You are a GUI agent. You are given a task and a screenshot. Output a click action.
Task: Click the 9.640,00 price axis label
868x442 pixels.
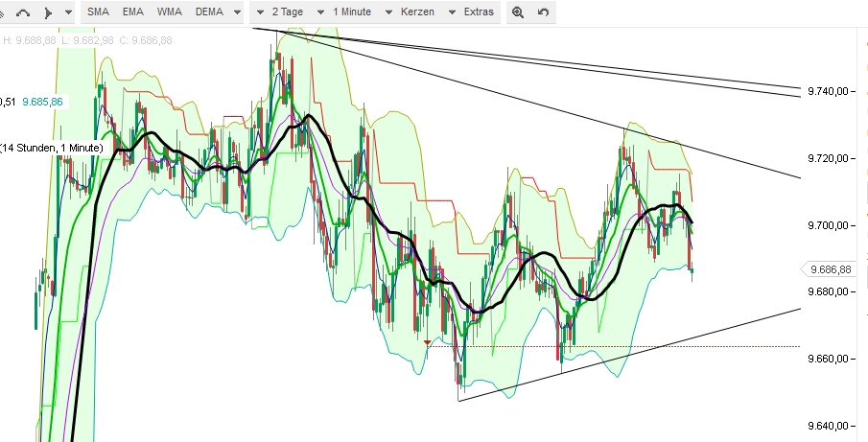click(828, 426)
